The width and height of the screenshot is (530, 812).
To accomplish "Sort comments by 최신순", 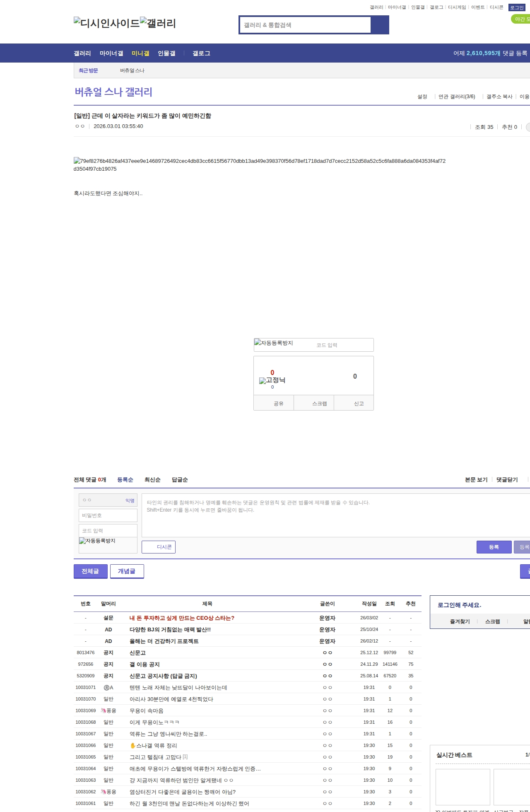I will coord(152,480).
